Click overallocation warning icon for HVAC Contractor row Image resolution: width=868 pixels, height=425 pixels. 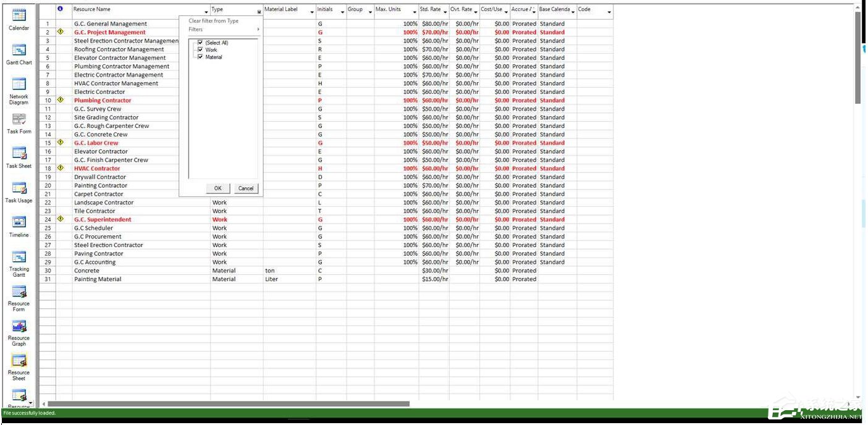point(60,168)
